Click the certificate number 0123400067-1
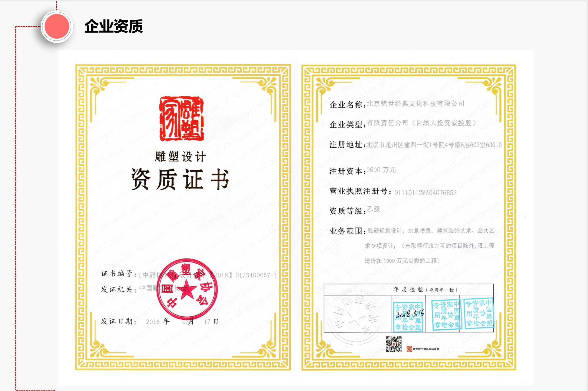Viewport: 588px width, 391px height. point(256,275)
